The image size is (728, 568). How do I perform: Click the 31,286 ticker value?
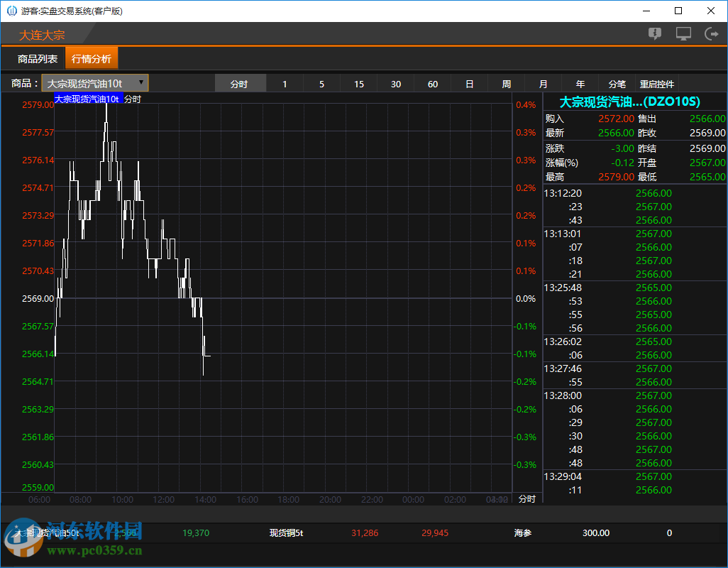[365, 533]
